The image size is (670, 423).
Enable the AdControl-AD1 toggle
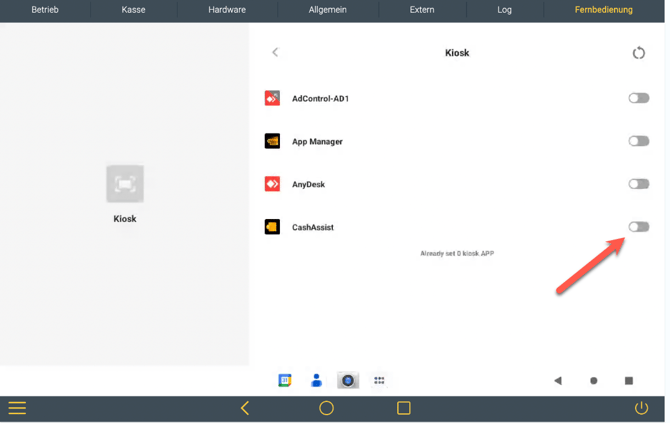(x=638, y=98)
